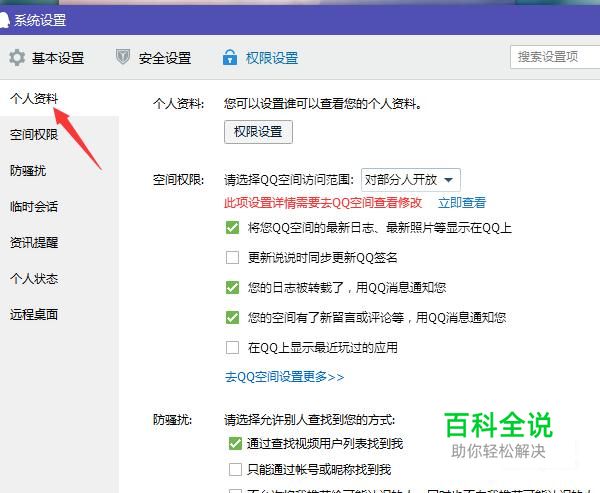Uncheck 通过查找视频用户列表找到我
Image resolution: width=600 pixels, height=493 pixels.
pos(235,444)
